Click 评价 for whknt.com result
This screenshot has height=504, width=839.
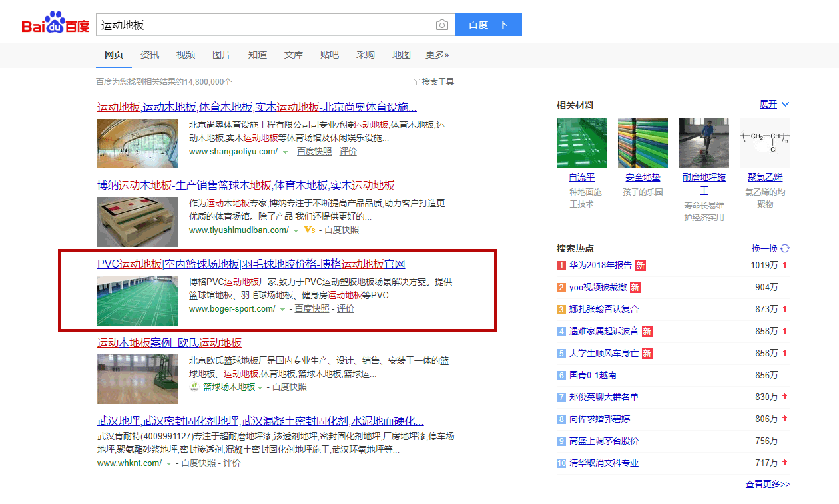click(x=232, y=463)
